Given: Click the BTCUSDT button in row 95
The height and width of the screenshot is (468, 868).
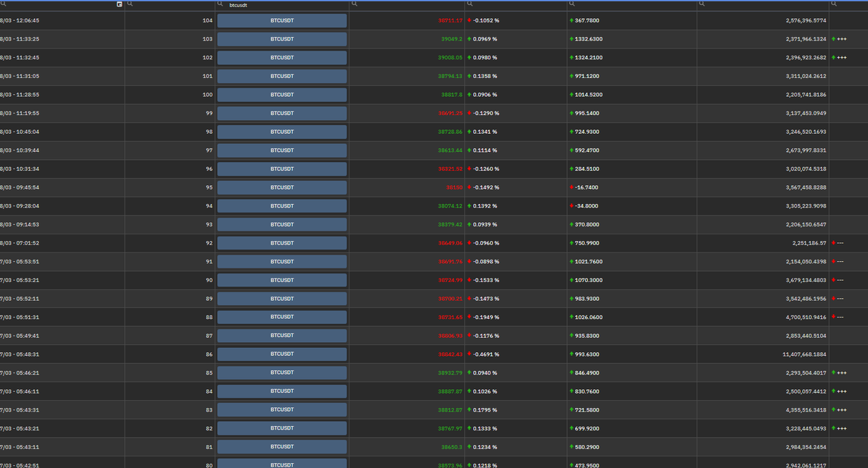Looking at the screenshot, I should pos(282,187).
